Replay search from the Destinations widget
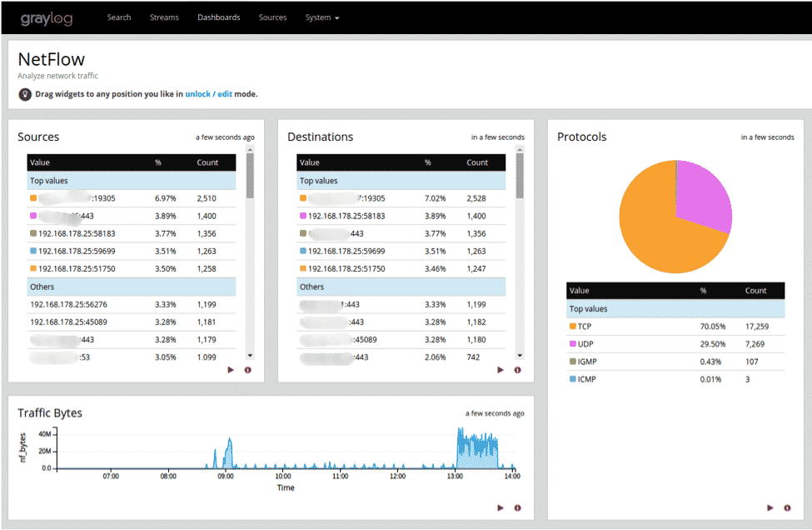This screenshot has width=812, height=530. [x=501, y=370]
